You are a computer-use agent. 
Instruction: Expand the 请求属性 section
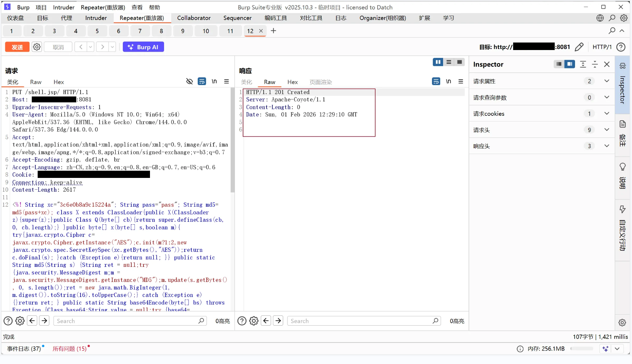pos(606,81)
